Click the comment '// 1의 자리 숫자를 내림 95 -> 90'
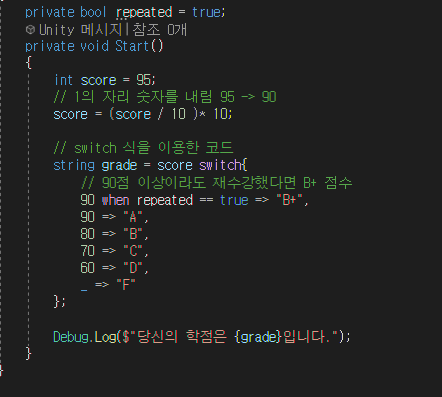This screenshot has height=397, width=442. point(165,97)
